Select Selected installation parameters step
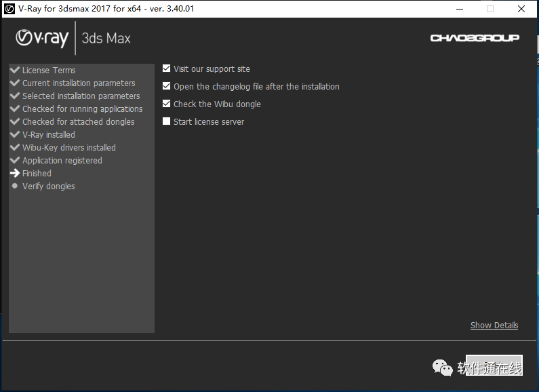This screenshot has height=392, width=539. [x=81, y=96]
